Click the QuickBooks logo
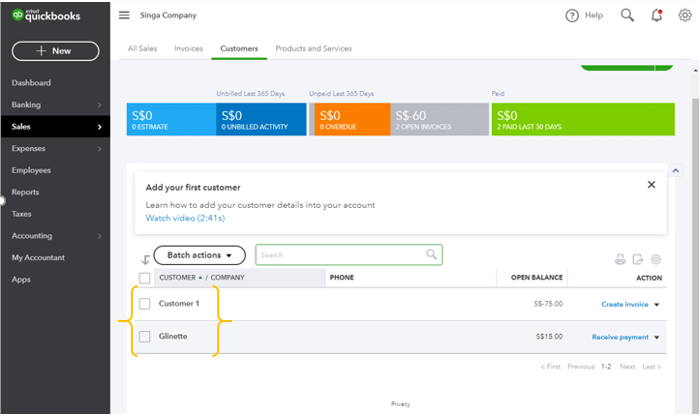 pyautogui.click(x=46, y=15)
